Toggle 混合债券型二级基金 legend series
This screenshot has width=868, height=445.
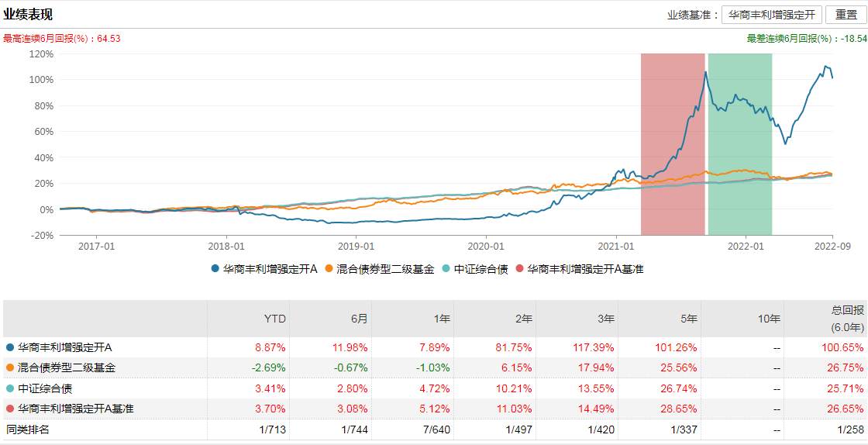(381, 269)
